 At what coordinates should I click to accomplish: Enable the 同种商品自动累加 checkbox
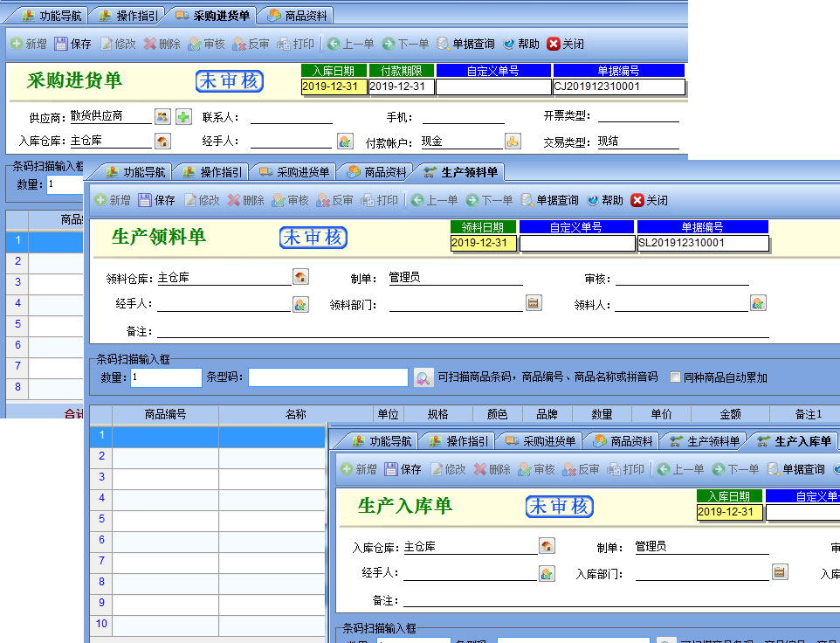click(x=675, y=377)
